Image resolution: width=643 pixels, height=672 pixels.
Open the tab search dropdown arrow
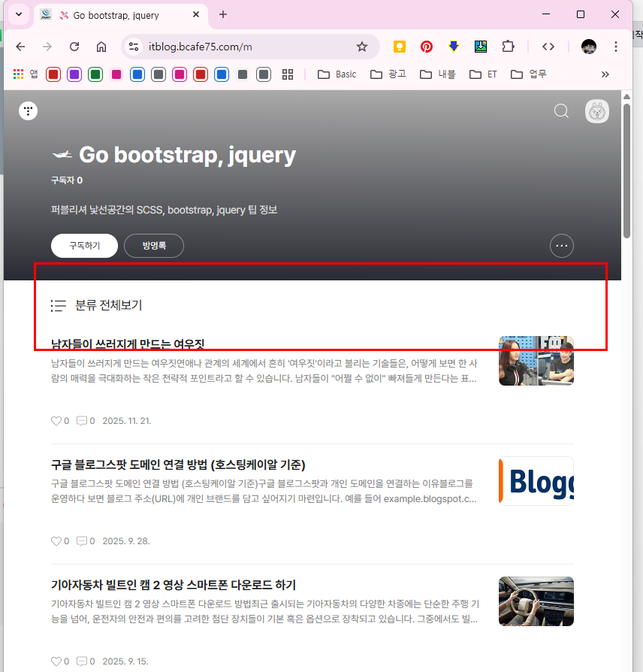pos(19,14)
